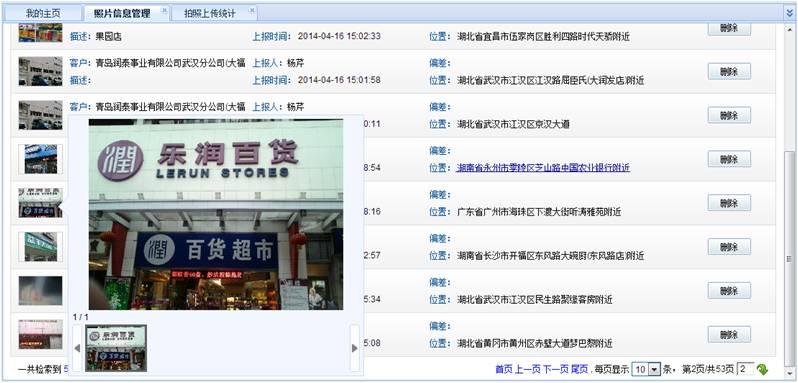Open the 湖南省永州市零陵区芝山路 location link

(x=543, y=168)
